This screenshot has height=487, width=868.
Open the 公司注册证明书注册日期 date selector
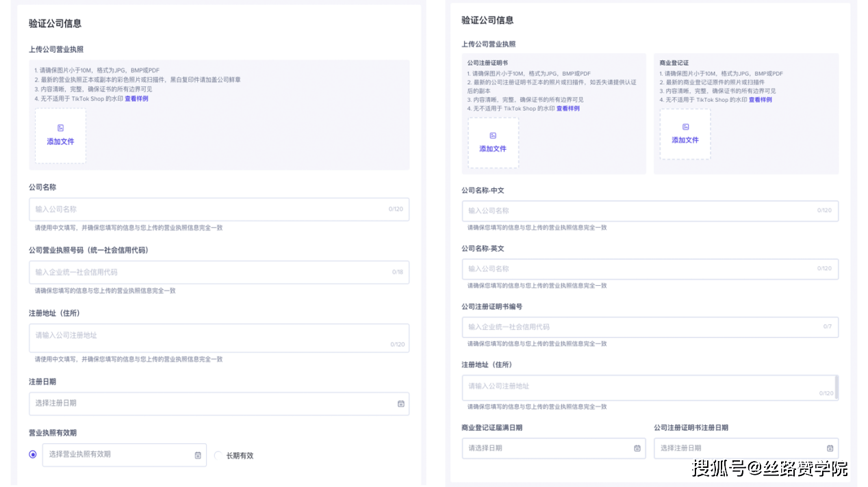click(739, 448)
